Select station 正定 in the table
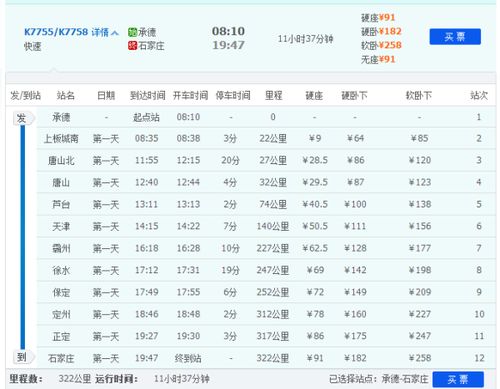Screen dimensions: 500x389 pyautogui.click(x=61, y=336)
